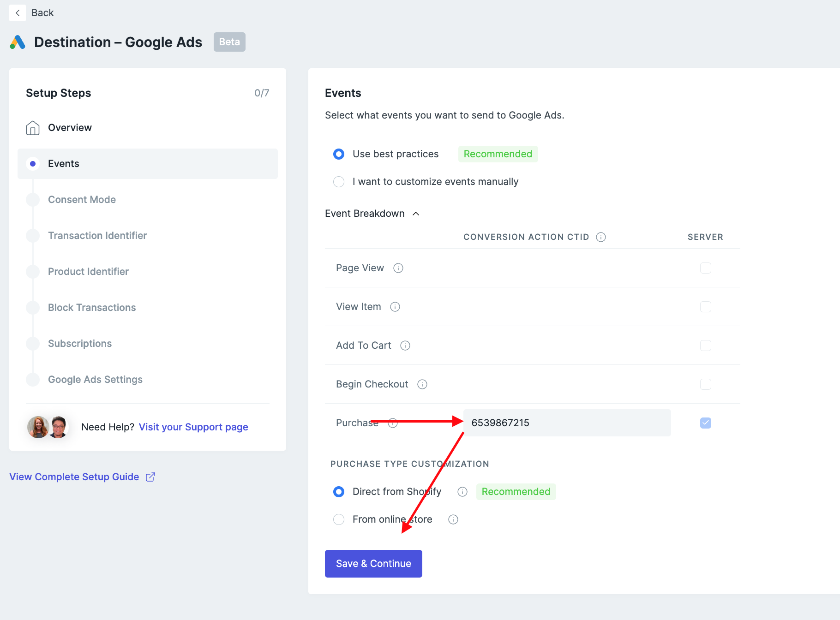Screen dimensions: 840x620
Task: Go to the Google Ads Settings step
Action: [x=95, y=380]
